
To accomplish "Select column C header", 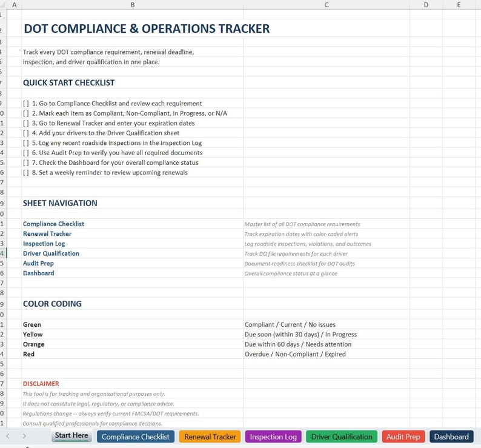I will click(327, 5).
